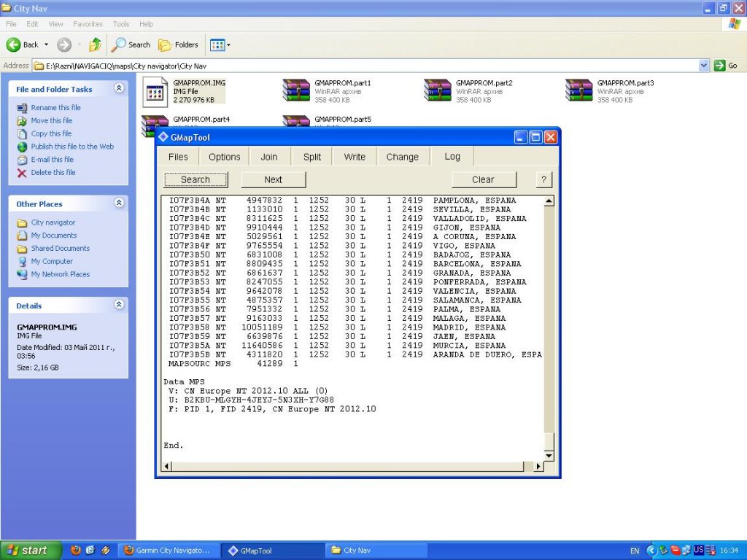
Task: Open the Views dropdown in toolbar
Action: [220, 44]
